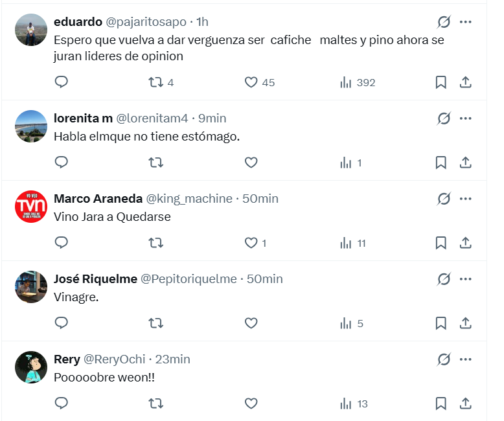504x421 pixels.
Task: Bookmark José Riquelme's tweet
Action: (x=441, y=323)
